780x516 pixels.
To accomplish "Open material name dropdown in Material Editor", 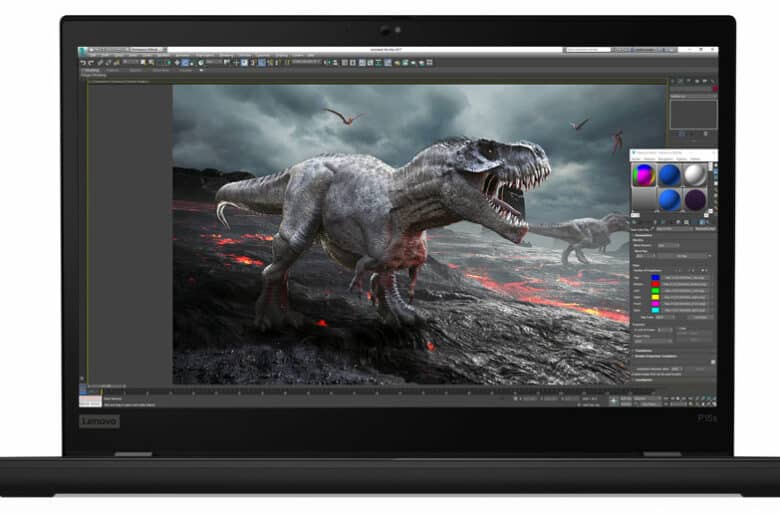I will [x=675, y=229].
